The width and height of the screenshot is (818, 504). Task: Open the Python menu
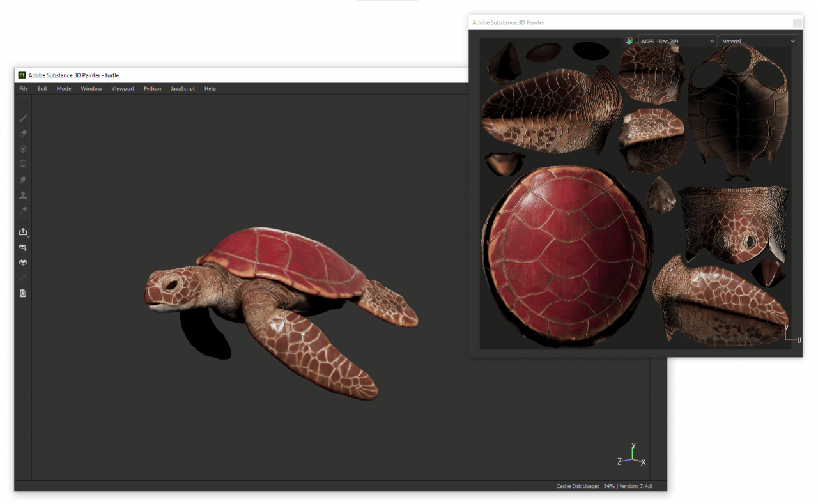click(x=153, y=89)
